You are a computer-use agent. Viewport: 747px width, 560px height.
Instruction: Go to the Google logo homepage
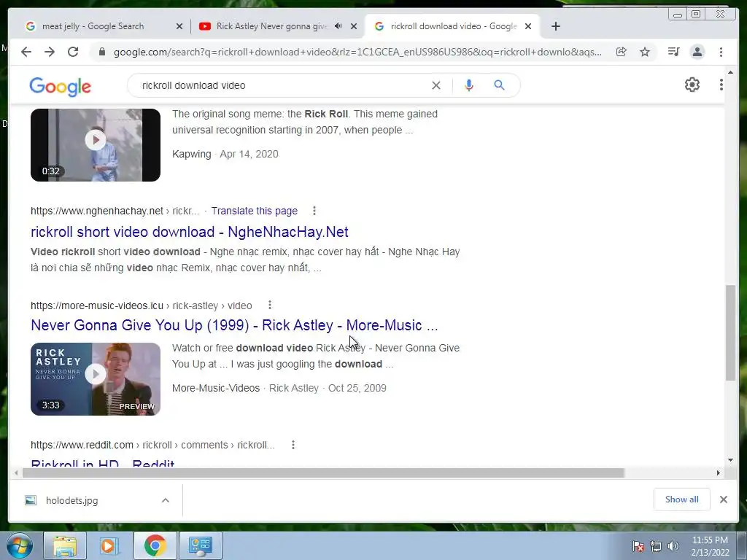pyautogui.click(x=60, y=86)
